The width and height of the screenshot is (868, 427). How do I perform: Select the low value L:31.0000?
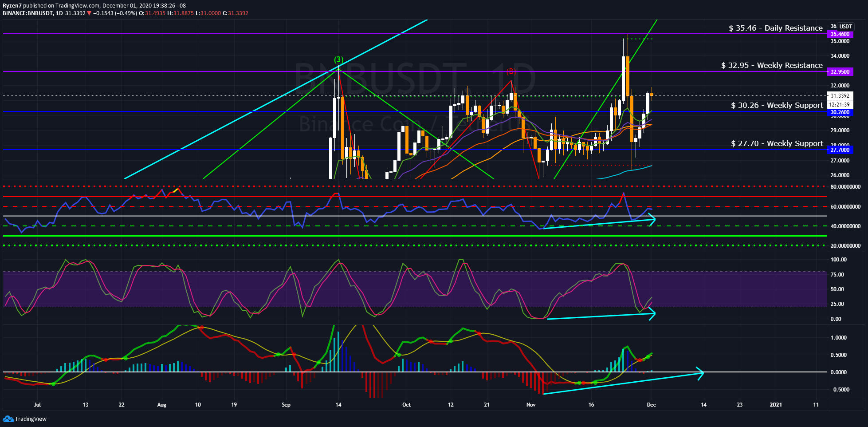(x=208, y=13)
